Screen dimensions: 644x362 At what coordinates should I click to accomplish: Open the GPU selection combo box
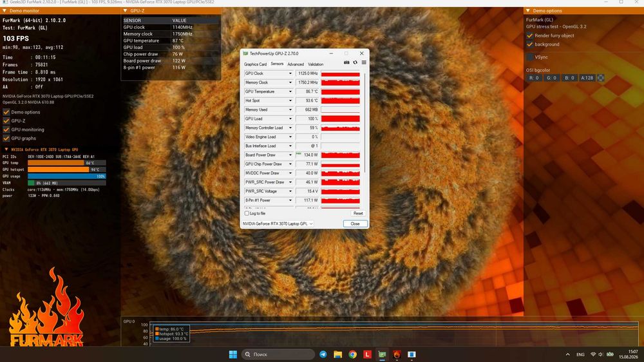coord(278,224)
